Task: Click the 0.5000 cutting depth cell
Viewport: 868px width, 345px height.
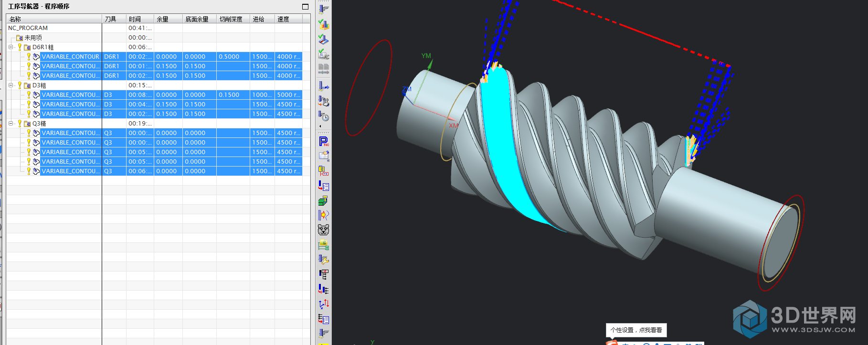Action: coord(233,57)
